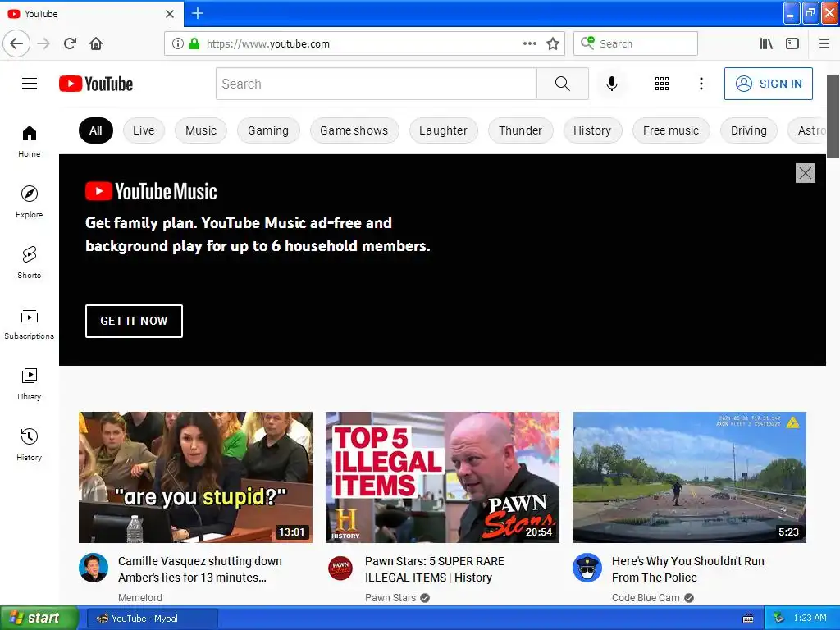Image resolution: width=840 pixels, height=630 pixels.
Task: Select the Gaming filter chip
Action: 268,130
